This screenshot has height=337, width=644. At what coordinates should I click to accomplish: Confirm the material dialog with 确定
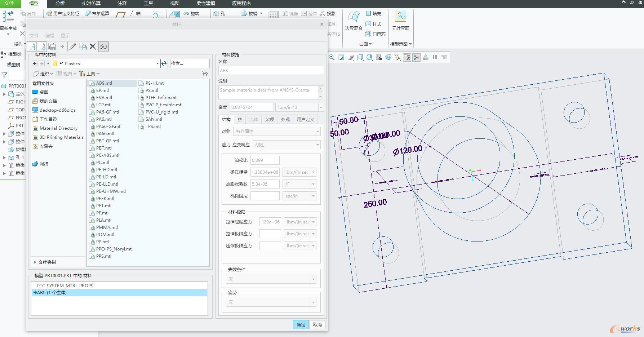301,325
